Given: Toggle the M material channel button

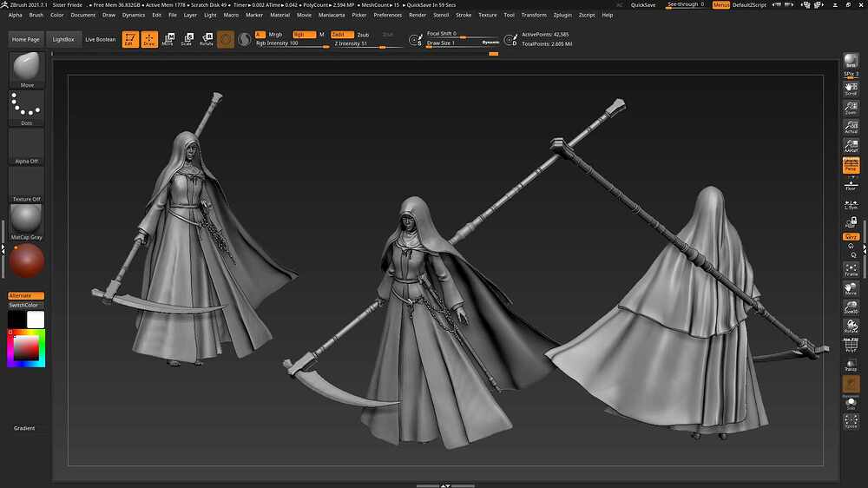Looking at the screenshot, I should tap(322, 35).
